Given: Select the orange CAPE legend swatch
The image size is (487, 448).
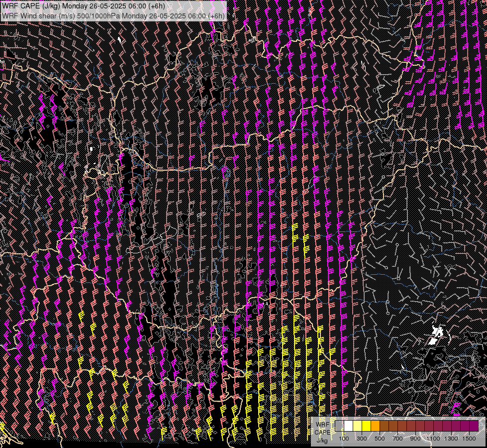Looking at the screenshot, I should click(x=375, y=426).
